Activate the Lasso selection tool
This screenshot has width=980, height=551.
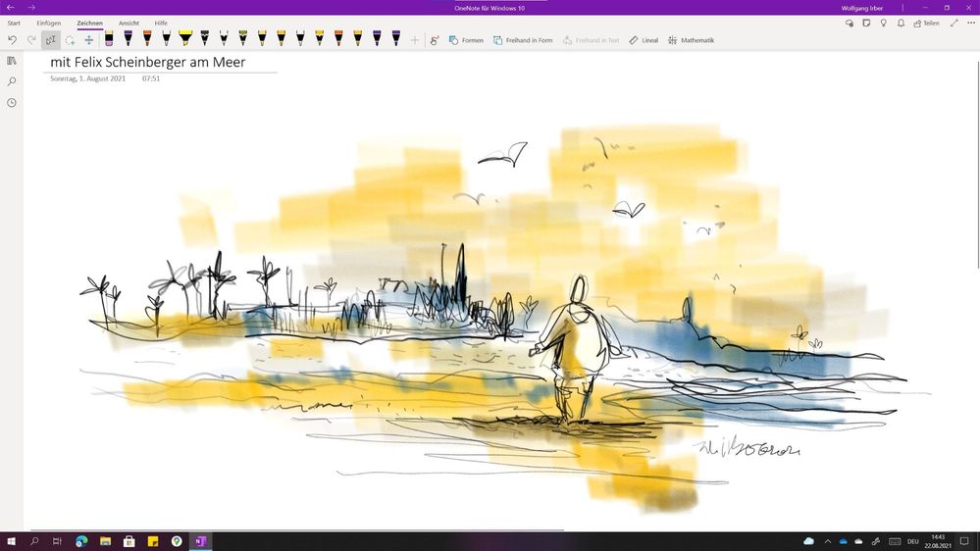tap(70, 40)
